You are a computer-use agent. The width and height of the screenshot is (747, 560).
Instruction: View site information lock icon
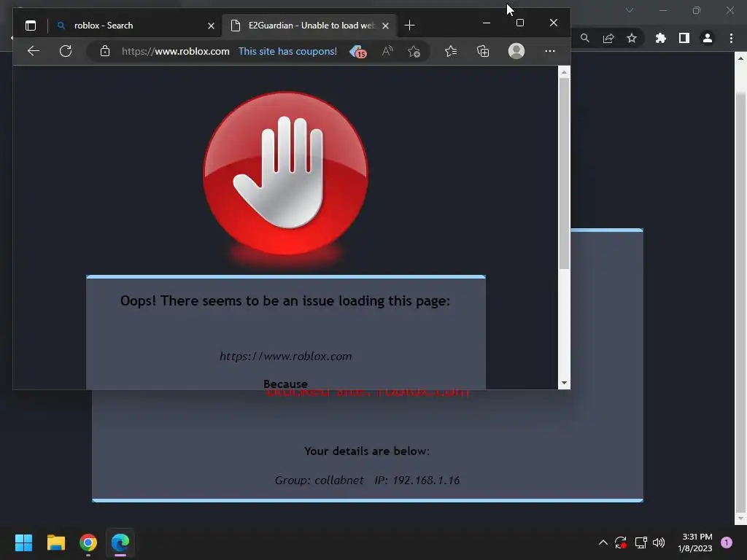[x=105, y=51]
